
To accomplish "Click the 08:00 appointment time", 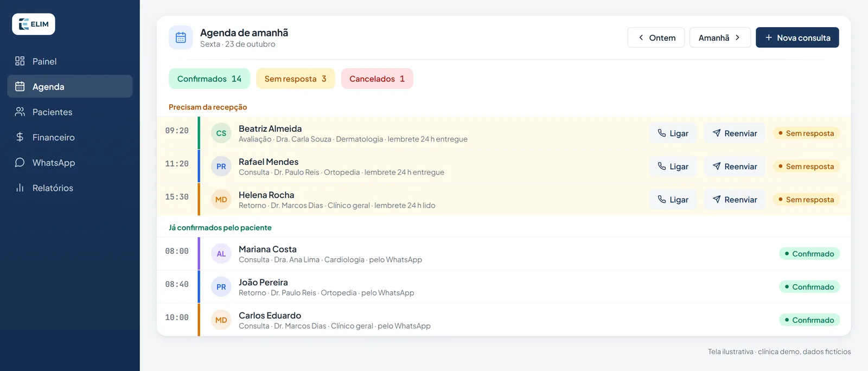I will 177,251.
